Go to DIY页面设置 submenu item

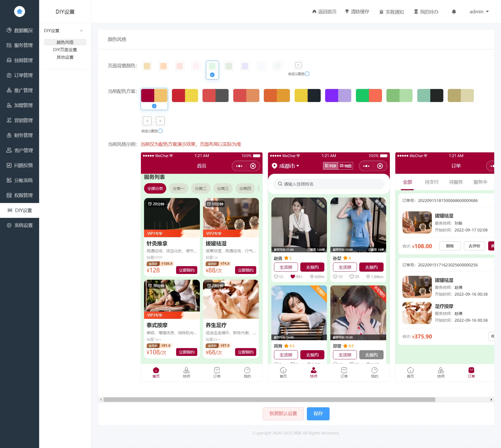click(x=65, y=50)
